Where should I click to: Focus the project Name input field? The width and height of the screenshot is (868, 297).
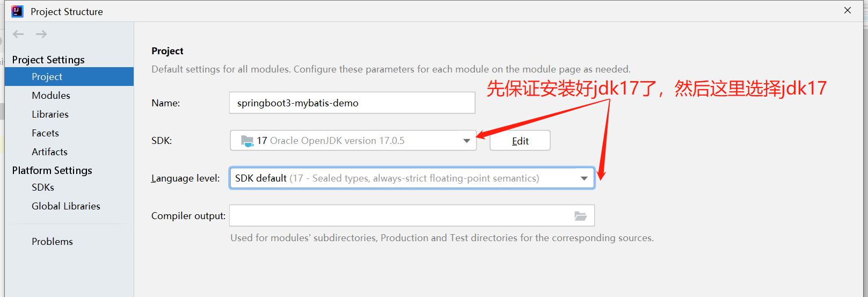tap(352, 103)
